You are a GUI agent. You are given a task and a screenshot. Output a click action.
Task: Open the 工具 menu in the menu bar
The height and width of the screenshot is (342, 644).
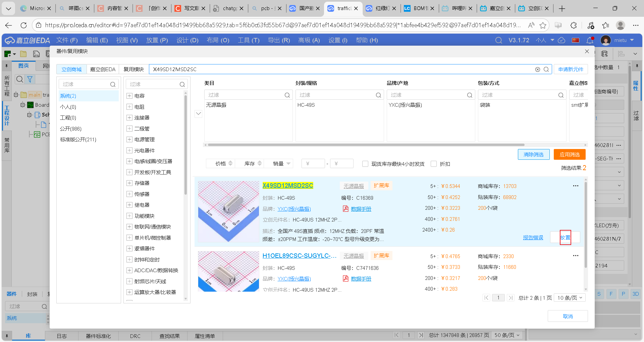tap(248, 40)
